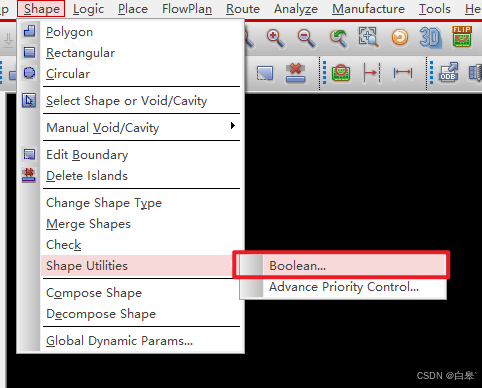Open the Analyze menu
Screen dimensions: 482x388
[296, 9]
